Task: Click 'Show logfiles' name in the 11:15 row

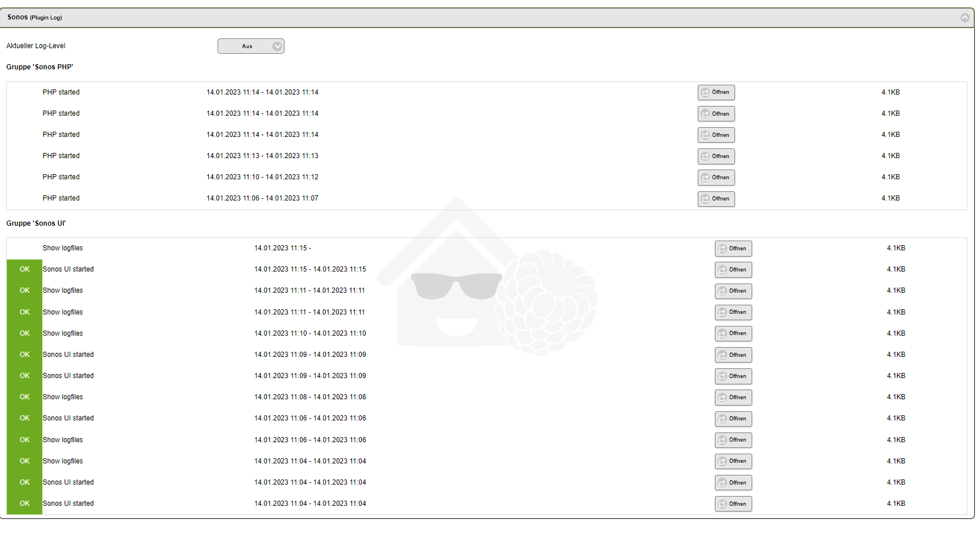Action: (x=62, y=248)
